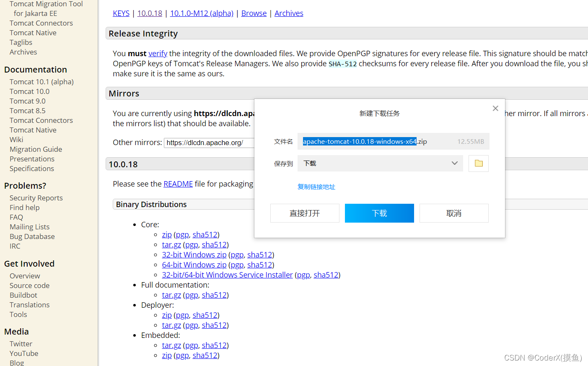This screenshot has width=588, height=366.
Task: Open the Browse link
Action: click(x=254, y=13)
